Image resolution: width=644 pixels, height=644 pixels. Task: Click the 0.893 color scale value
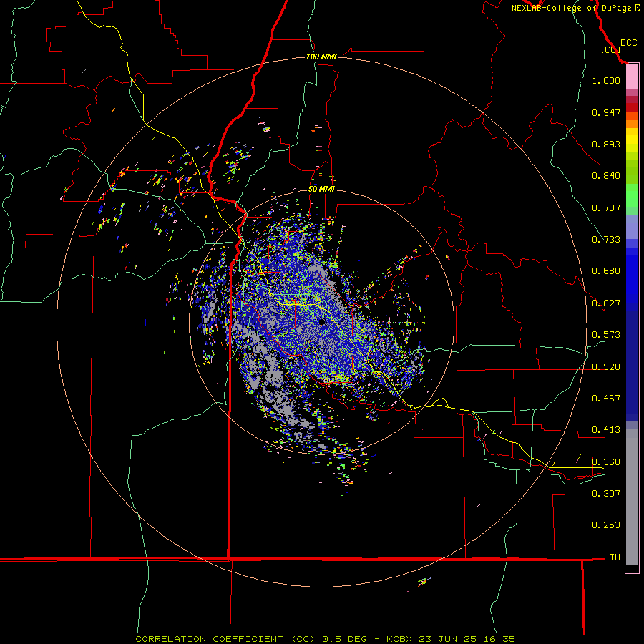pyautogui.click(x=606, y=144)
